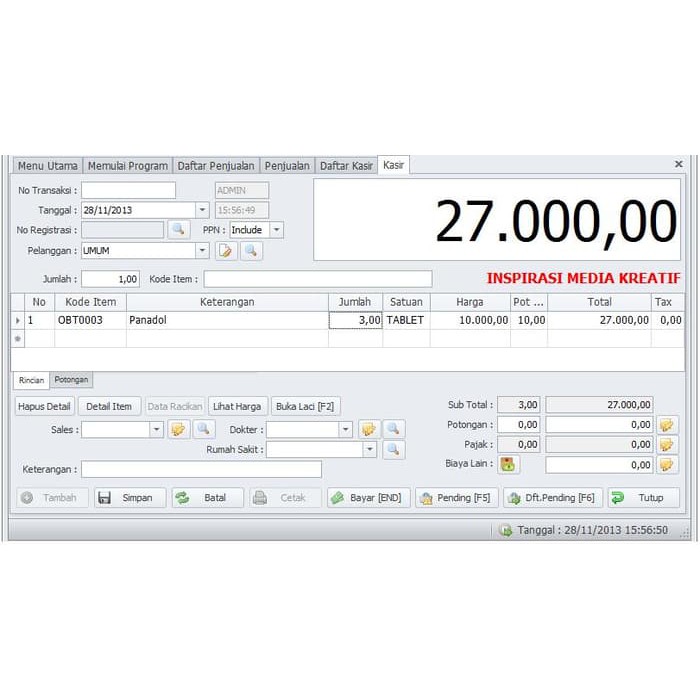Click the Panadol description cell
Viewport: 700px width, 700px height.
227,320
